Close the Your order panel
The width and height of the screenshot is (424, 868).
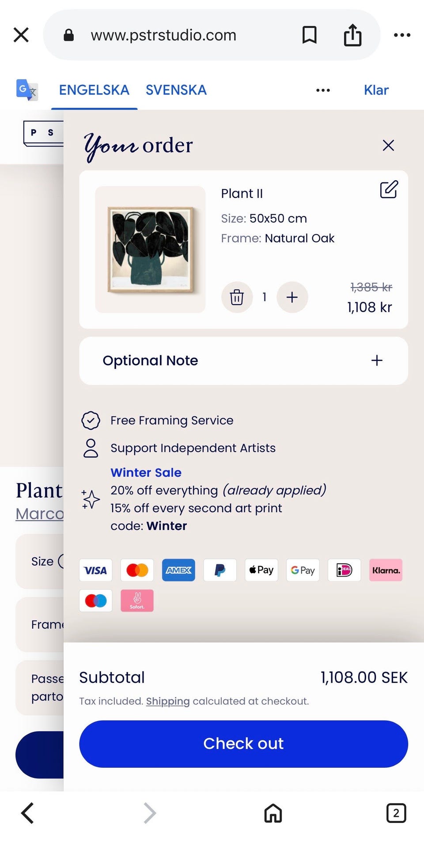point(388,145)
